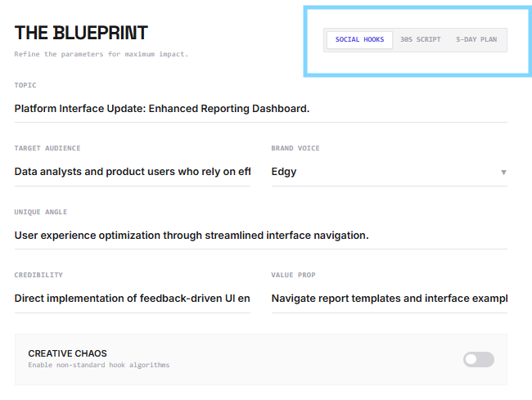The width and height of the screenshot is (532, 400).
Task: Select the 5-Day Plan tab
Action: pyautogui.click(x=476, y=39)
